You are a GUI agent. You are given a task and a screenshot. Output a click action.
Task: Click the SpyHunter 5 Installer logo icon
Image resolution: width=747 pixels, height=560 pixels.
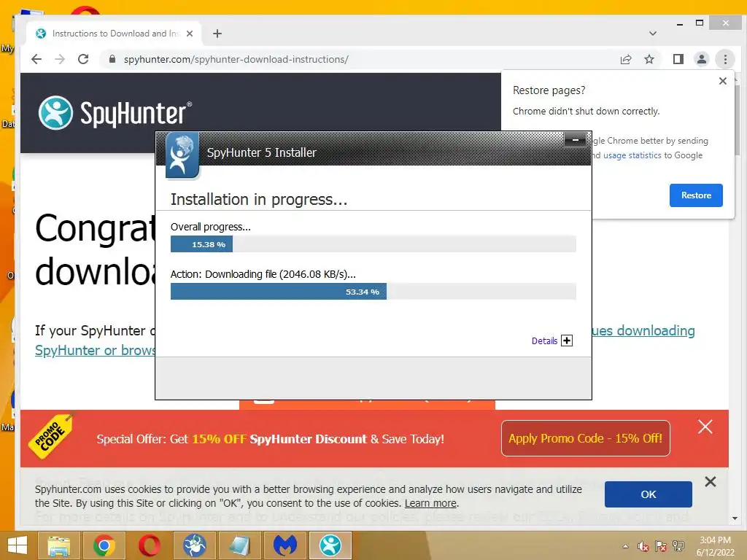[x=182, y=155]
